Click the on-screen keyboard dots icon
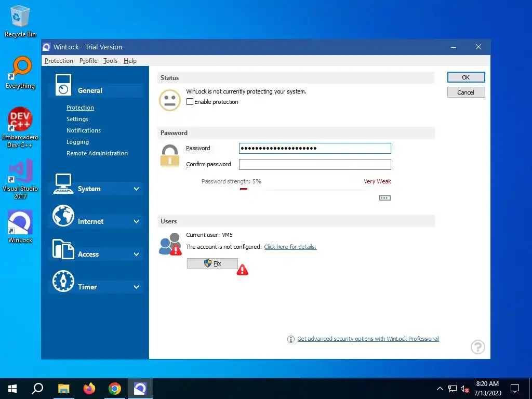Viewport: 532px width, 399px height. [x=385, y=198]
